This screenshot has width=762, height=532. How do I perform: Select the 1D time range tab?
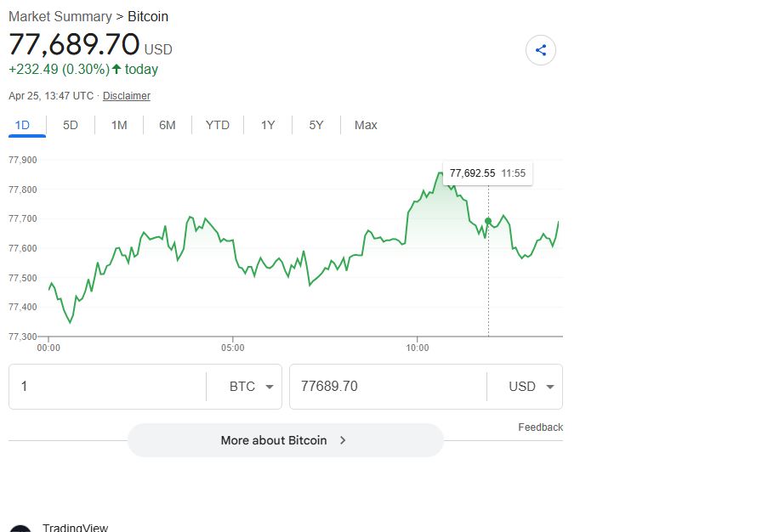(22, 125)
